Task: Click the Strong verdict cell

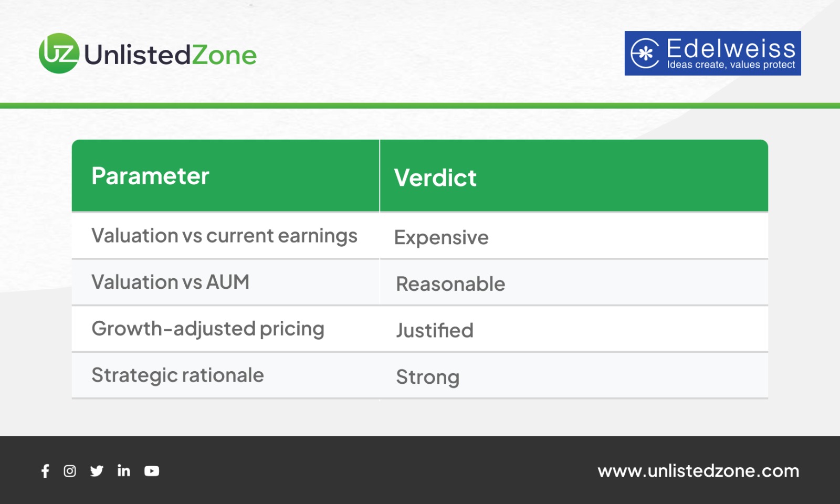Action: click(427, 377)
